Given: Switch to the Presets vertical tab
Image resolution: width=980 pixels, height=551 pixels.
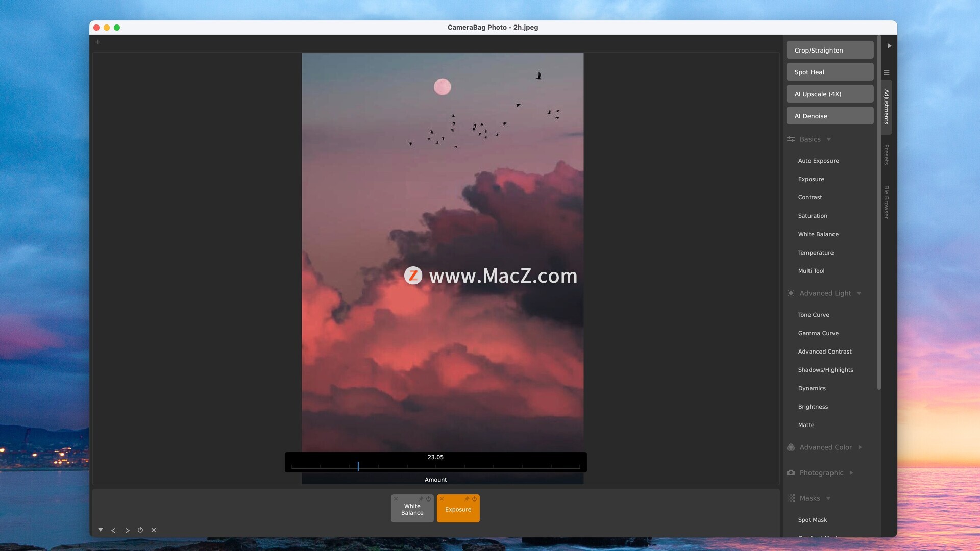Looking at the screenshot, I should click(x=887, y=155).
